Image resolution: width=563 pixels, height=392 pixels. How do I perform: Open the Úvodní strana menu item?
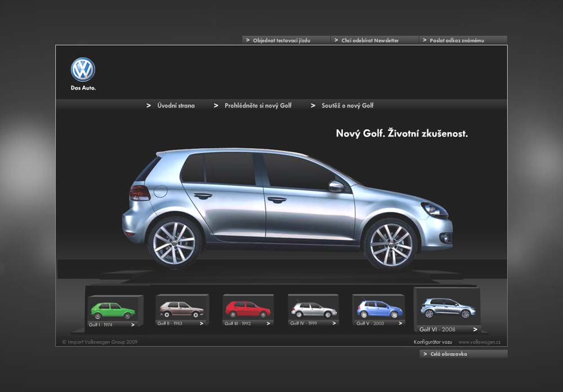coord(176,106)
